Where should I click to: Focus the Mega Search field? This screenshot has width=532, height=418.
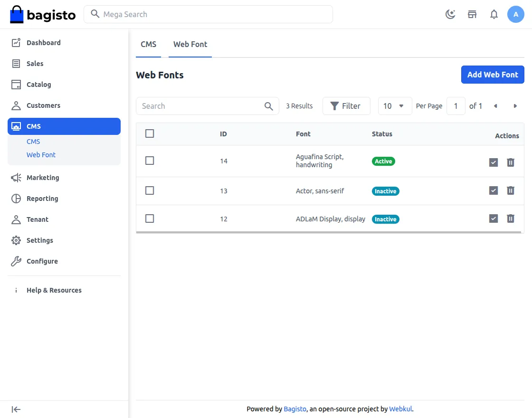(x=209, y=14)
